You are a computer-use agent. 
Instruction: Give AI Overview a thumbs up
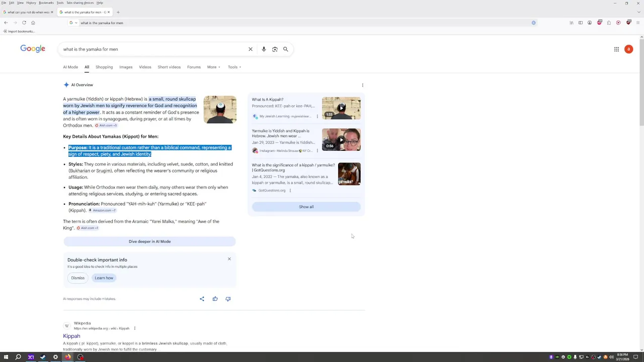tap(215, 299)
